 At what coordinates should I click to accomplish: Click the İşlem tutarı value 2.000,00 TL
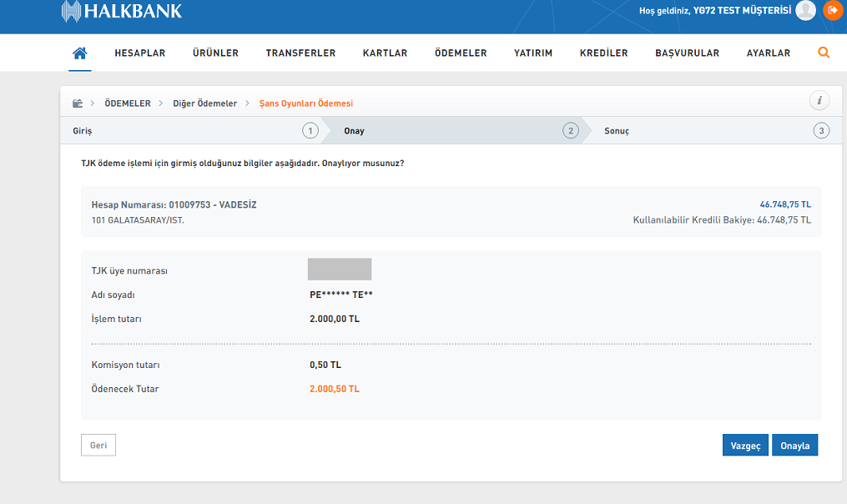pos(335,319)
